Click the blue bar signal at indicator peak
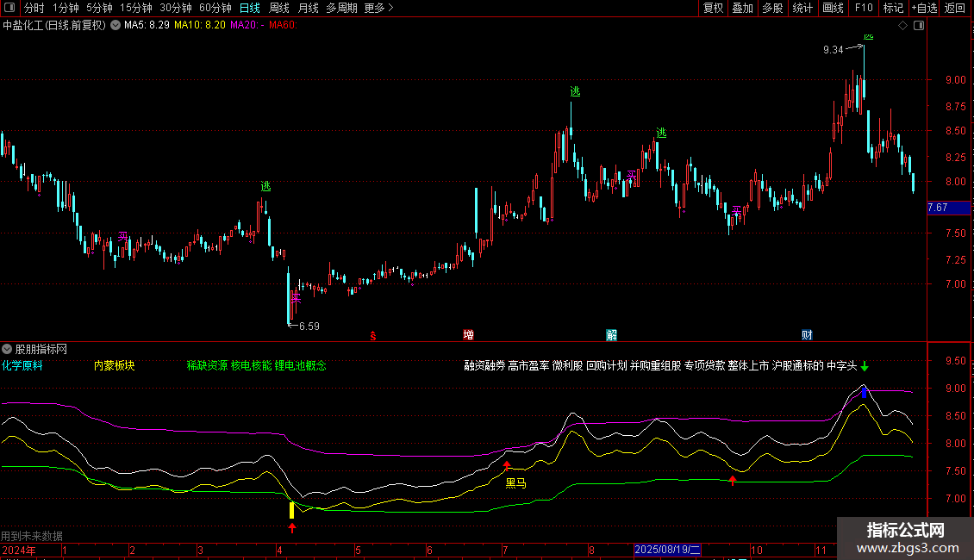 865,393
